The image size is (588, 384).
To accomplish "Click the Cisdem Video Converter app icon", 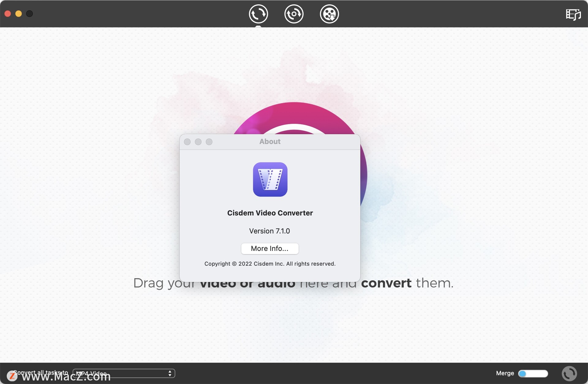I will point(270,179).
